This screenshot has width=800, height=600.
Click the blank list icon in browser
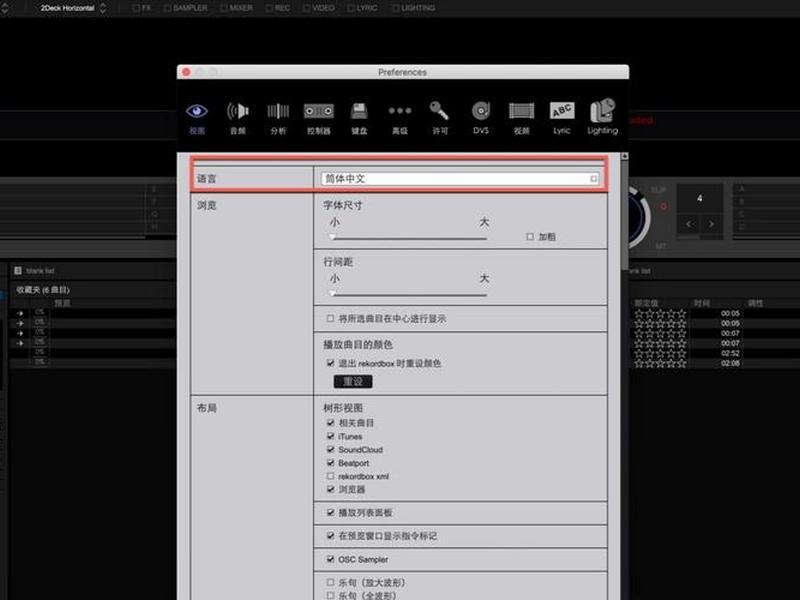18,270
